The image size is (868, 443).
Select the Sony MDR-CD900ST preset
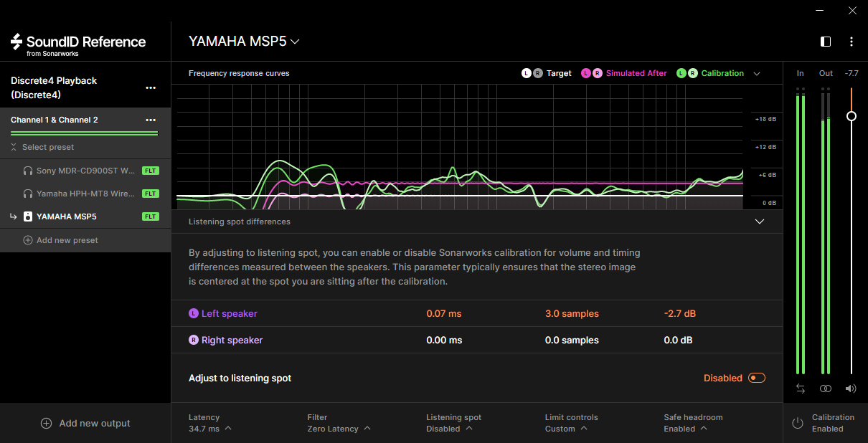[85, 171]
